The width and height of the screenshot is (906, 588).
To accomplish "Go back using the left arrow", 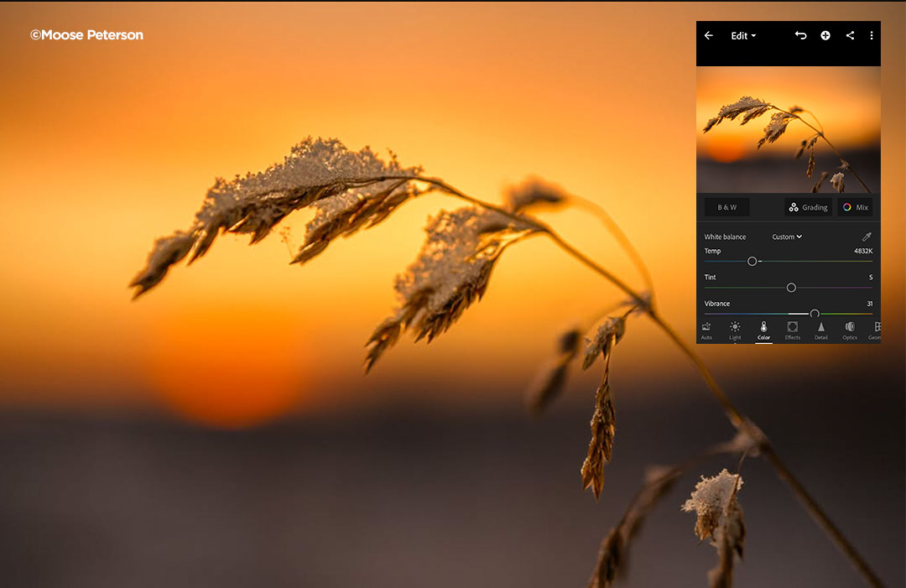I will (708, 36).
